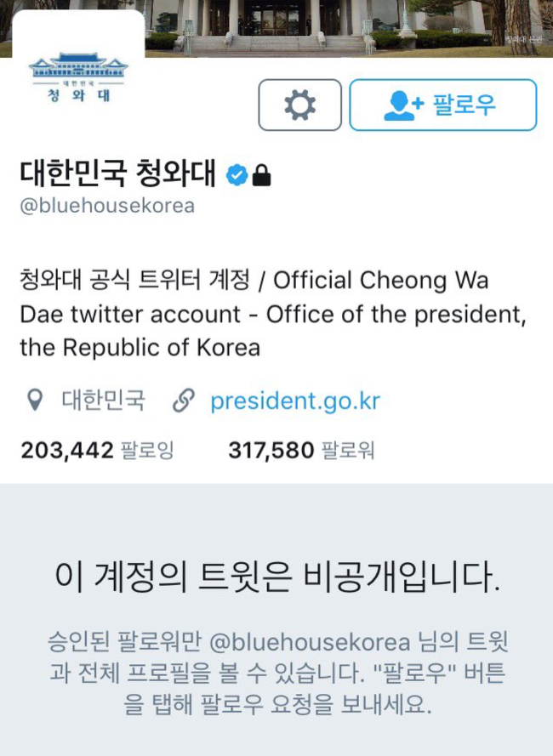Click the padlock protected-account icon

[261, 174]
